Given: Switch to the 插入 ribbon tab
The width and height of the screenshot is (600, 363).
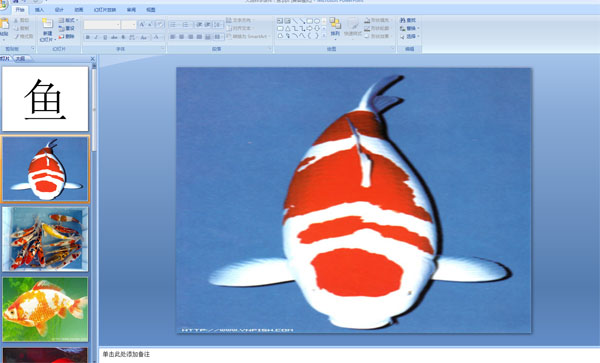Looking at the screenshot, I should click(39, 10).
